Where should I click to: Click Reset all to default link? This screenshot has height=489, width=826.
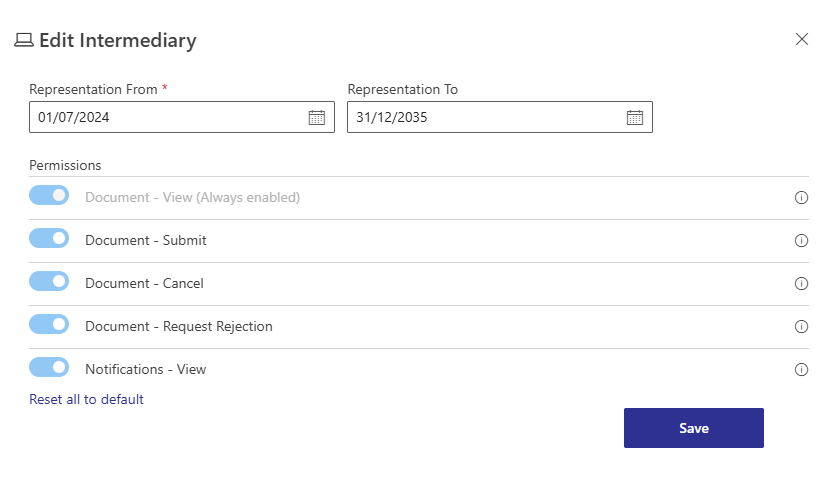(x=86, y=400)
